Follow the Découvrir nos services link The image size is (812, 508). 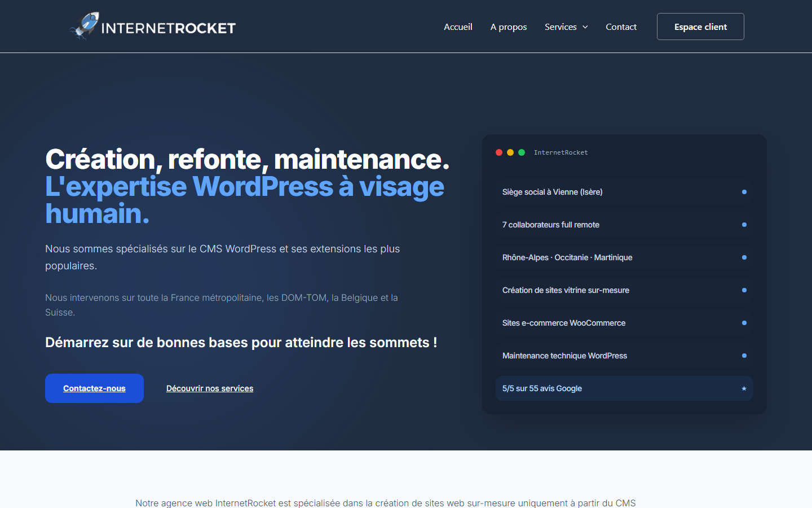[x=210, y=388]
